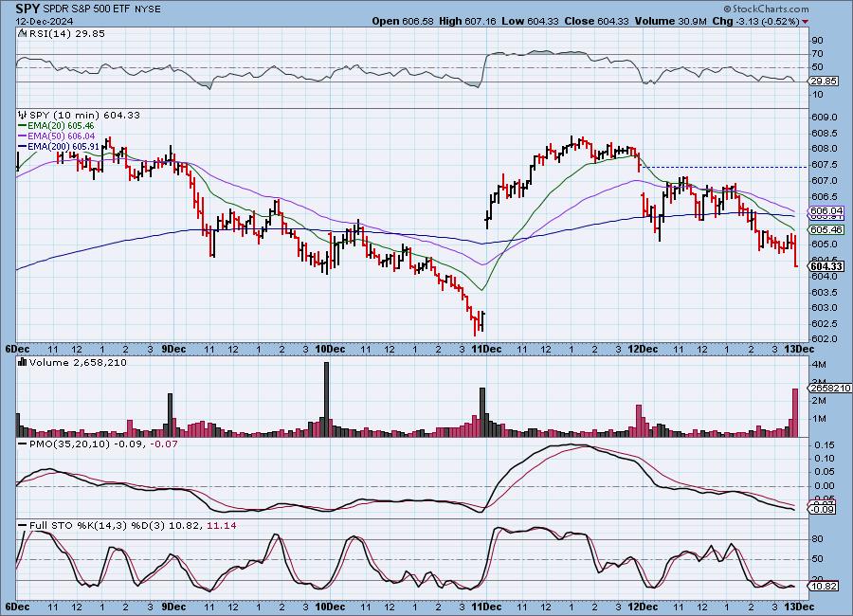Click the black line marker before PMO(35,20,10)

pos(23,444)
